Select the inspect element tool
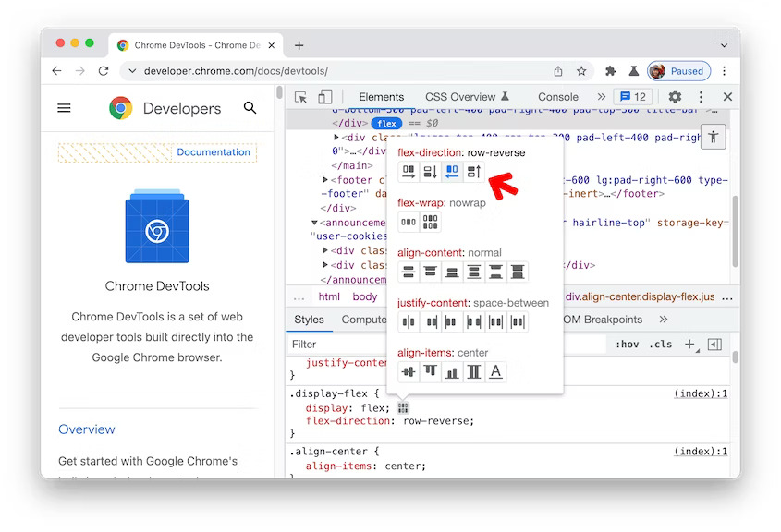Viewport: 781px width, 532px height. point(300,96)
